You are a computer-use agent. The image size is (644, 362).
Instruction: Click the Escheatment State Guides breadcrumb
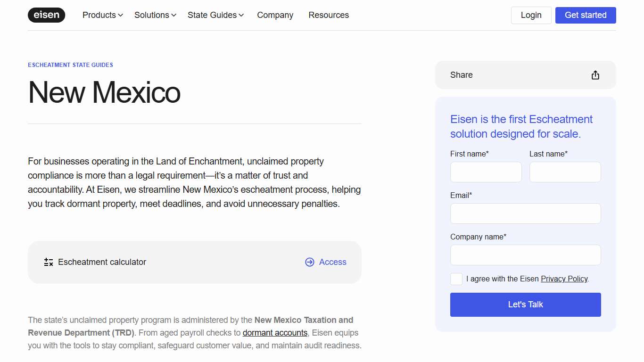(x=70, y=65)
